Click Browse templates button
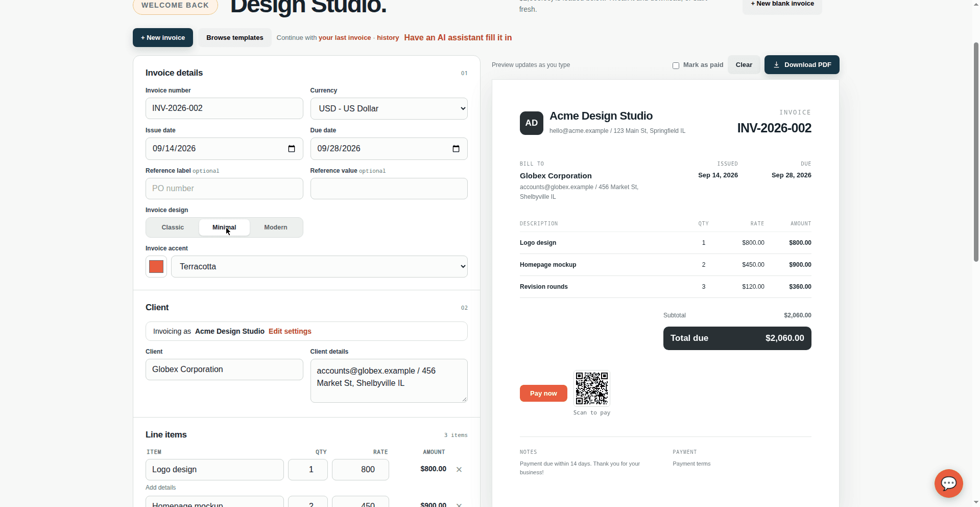The height and width of the screenshot is (507, 980). coord(235,38)
